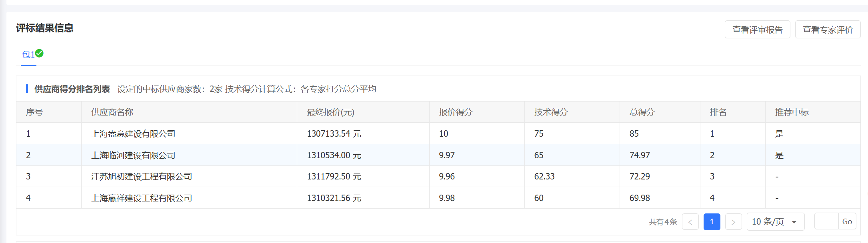Click the 排名 column header
868x243 pixels.
(x=718, y=112)
